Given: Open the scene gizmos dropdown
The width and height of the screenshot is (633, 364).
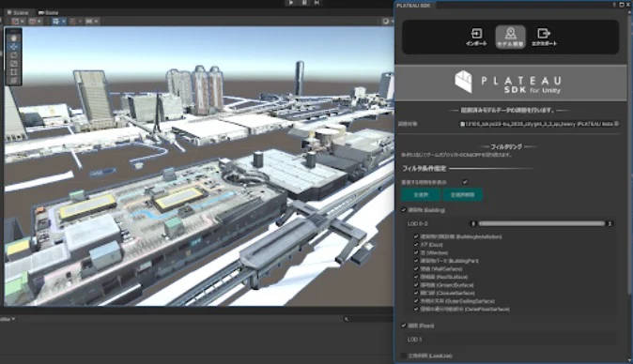Looking at the screenshot, I should point(387,21).
